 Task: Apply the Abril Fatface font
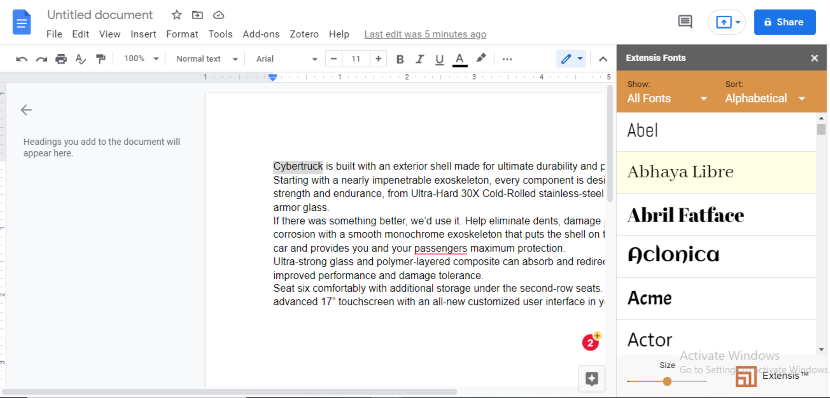(716, 215)
